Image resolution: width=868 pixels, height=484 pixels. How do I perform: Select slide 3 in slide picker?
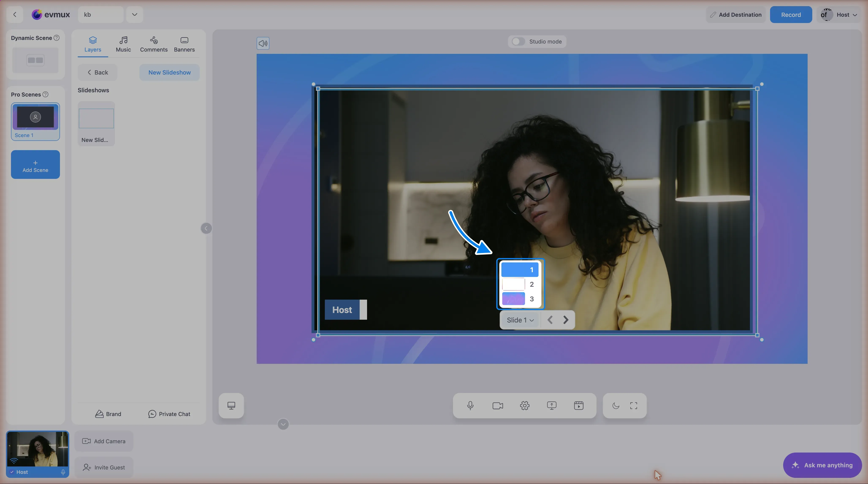pyautogui.click(x=520, y=299)
